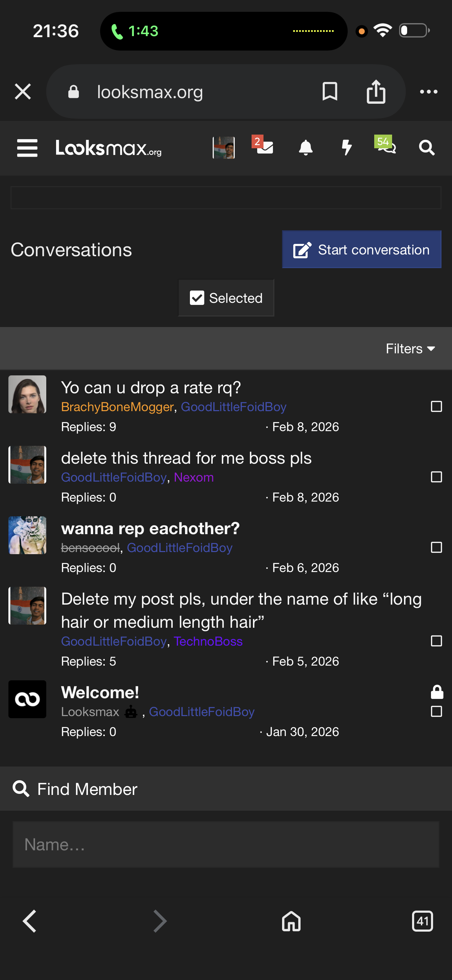Open the chat bubbles icon with 54 badge
This screenshot has width=452, height=980.
tap(386, 146)
